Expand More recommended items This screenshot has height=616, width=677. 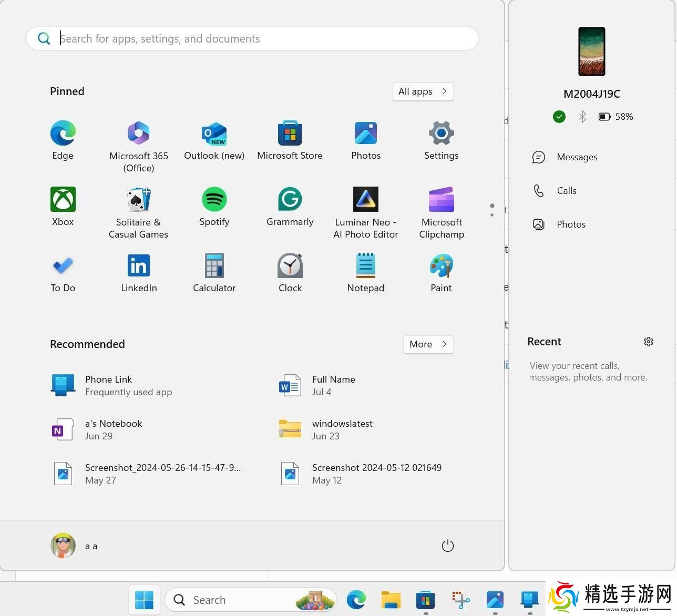click(428, 344)
